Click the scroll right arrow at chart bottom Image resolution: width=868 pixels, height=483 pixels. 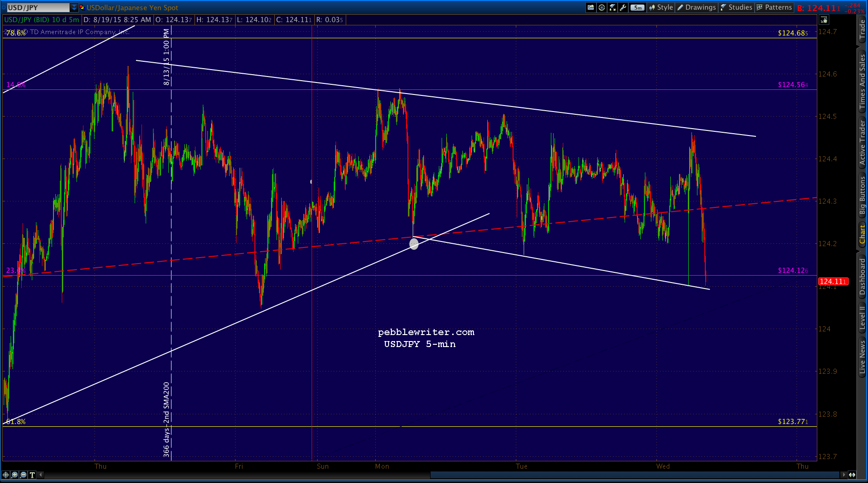(x=844, y=475)
